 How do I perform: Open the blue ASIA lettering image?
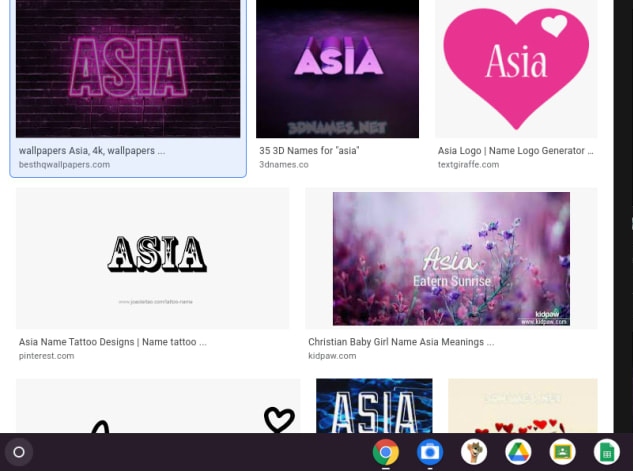coord(374,406)
